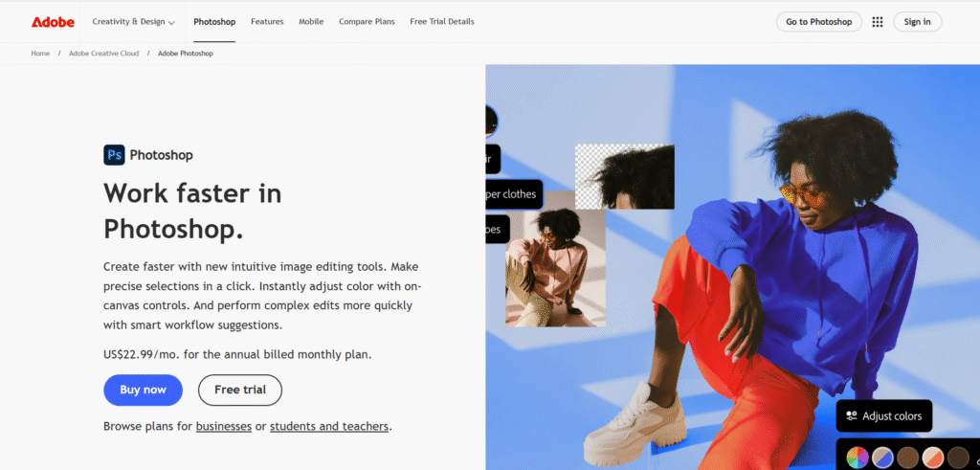View Free Trial Details page
Image resolution: width=980 pixels, height=470 pixels.
coord(442,22)
